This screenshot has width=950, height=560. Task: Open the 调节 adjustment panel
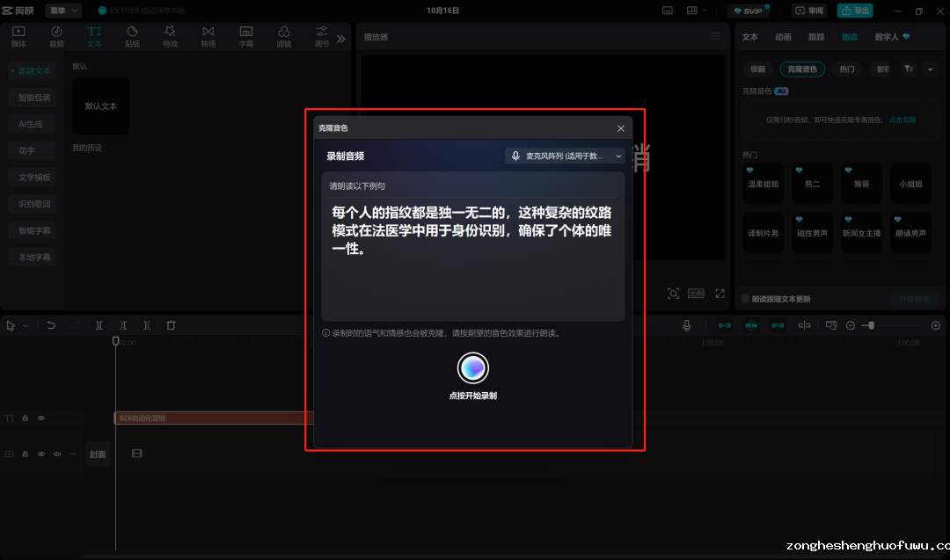tap(322, 36)
